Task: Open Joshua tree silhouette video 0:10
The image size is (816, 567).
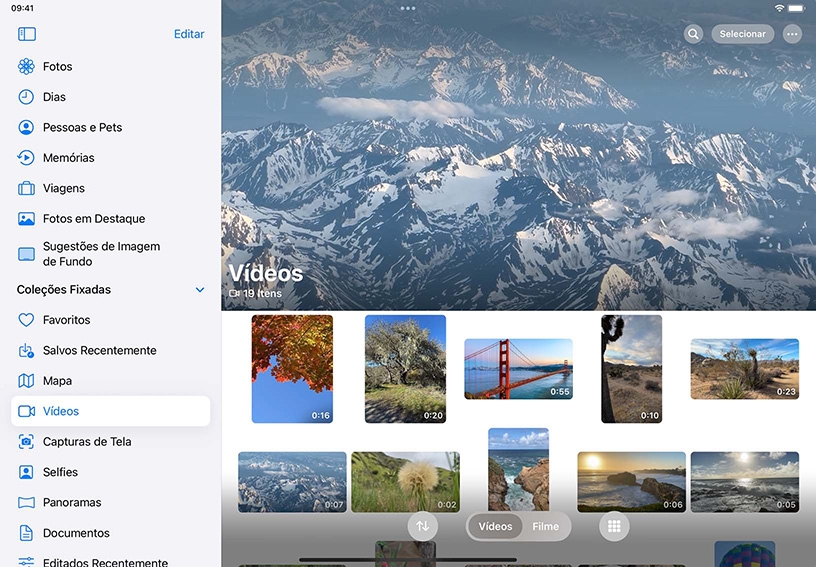Action: [x=632, y=369]
